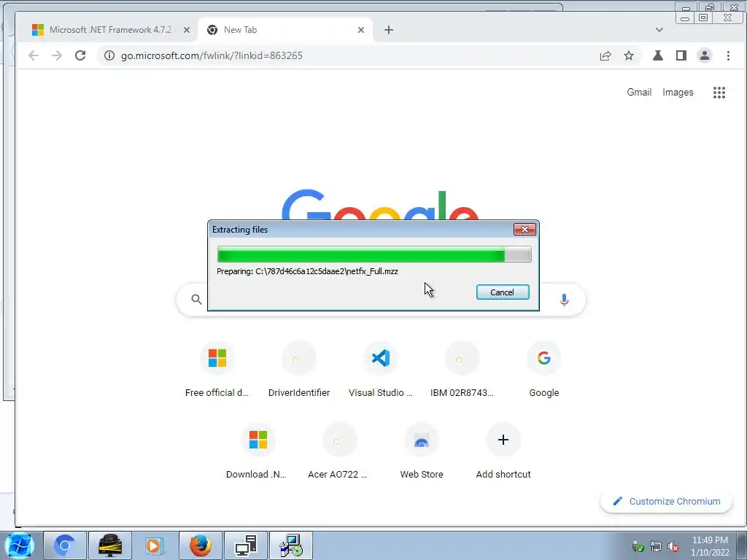747x560 pixels.
Task: Add shortcut to new tab page
Action: pyautogui.click(x=503, y=451)
